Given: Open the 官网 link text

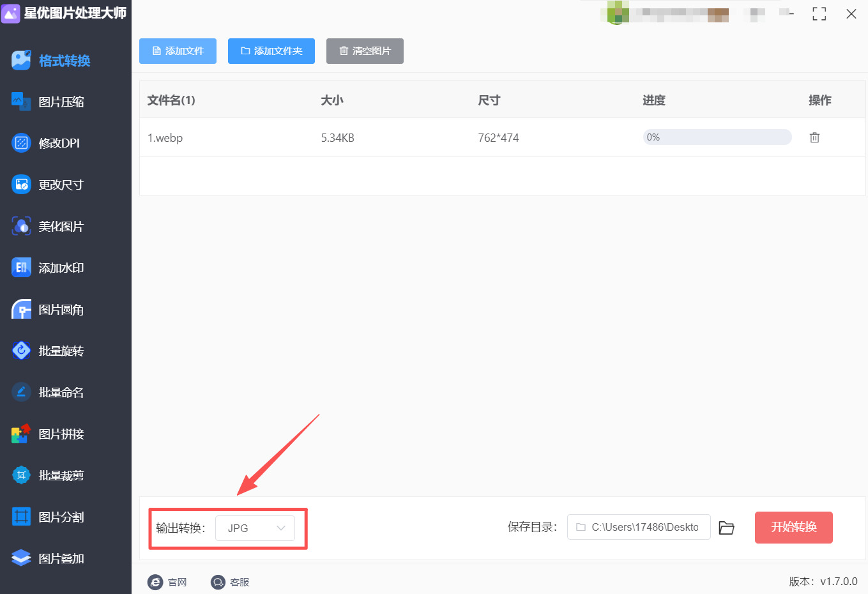Looking at the screenshot, I should point(178,583).
